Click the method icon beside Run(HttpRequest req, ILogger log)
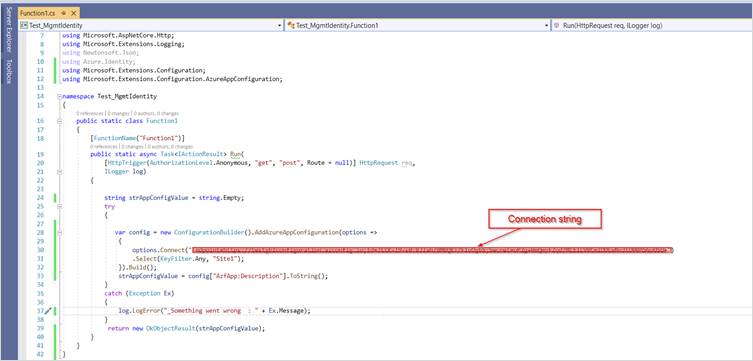 click(x=557, y=25)
